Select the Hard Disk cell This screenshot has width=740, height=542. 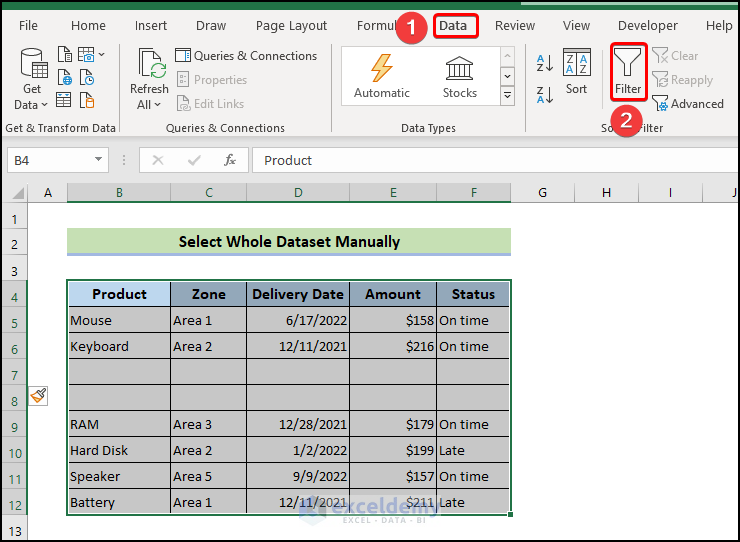tap(118, 450)
